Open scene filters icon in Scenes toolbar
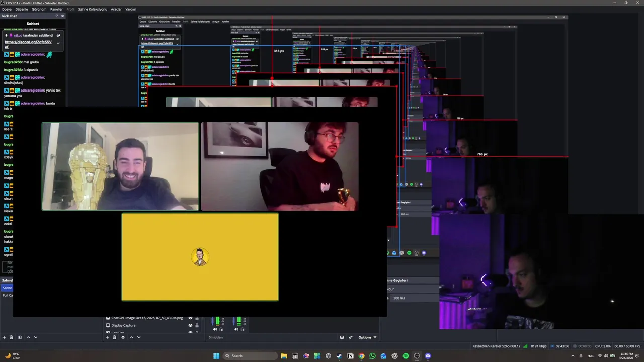644x362 pixels. (x=20, y=337)
